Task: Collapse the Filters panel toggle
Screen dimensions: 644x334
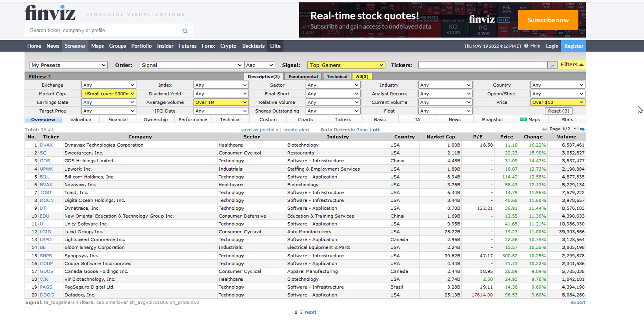Action: [x=572, y=65]
